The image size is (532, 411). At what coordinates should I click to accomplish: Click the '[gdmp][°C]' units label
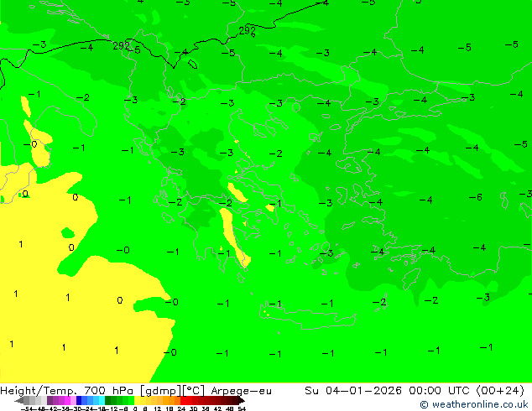click(172, 391)
